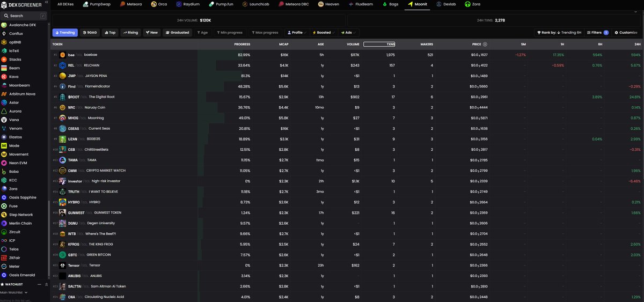Select the Moonbeam chain icon

pos(4,85)
